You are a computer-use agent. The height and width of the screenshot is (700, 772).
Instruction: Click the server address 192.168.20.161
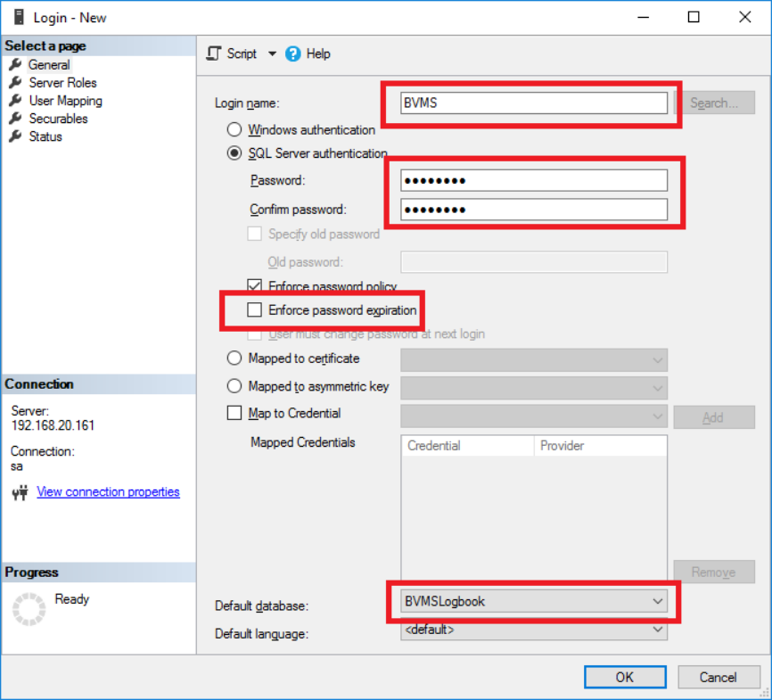pyautogui.click(x=53, y=425)
